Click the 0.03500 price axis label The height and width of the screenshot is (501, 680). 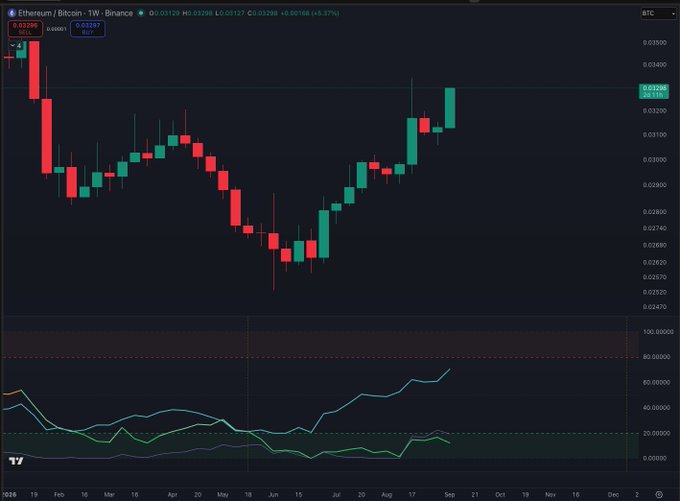654,43
